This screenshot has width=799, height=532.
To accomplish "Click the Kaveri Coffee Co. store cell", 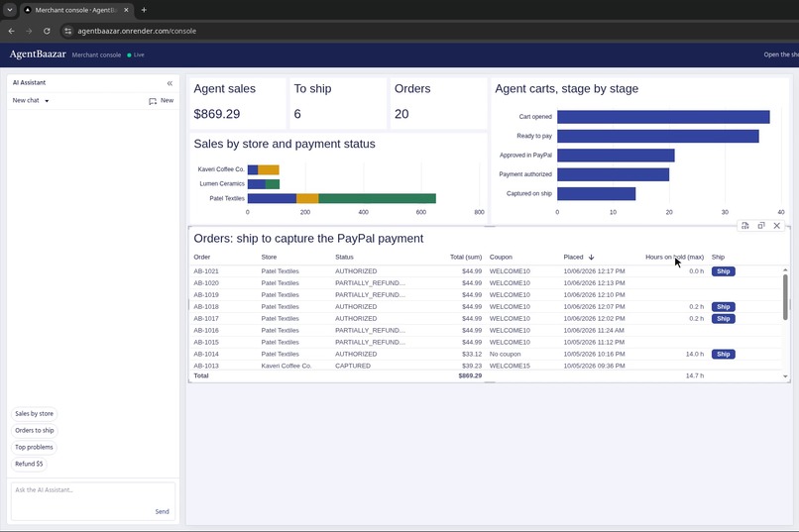I will pos(285,366).
